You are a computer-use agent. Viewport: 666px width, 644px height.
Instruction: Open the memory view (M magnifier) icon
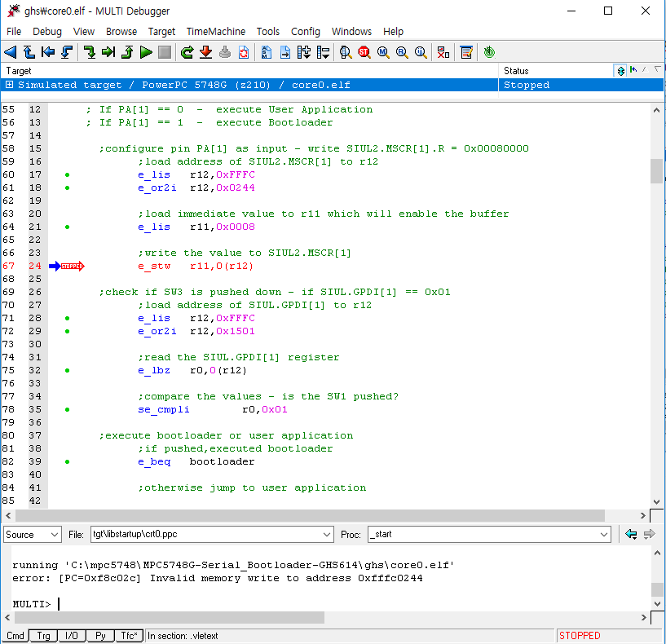click(x=383, y=52)
